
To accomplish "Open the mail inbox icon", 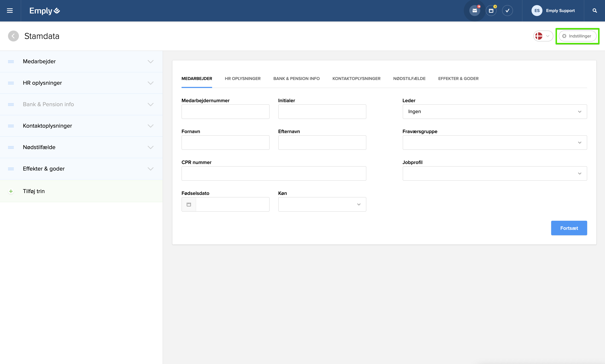I will (x=474, y=11).
